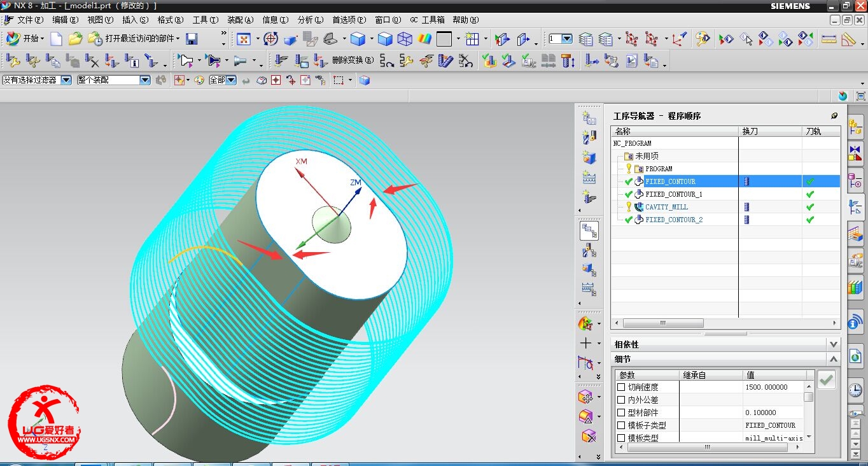868x466 pixels.
Task: Pin the Operation Navigator panel
Action: tap(834, 116)
